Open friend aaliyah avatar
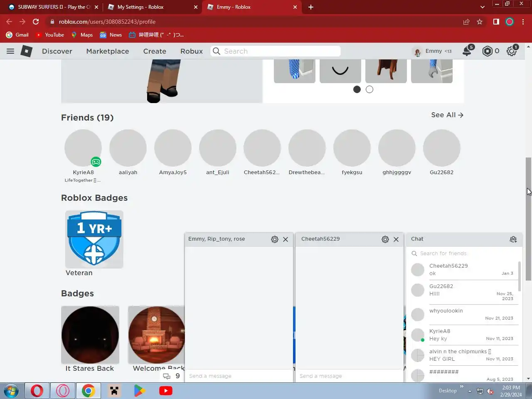The height and width of the screenshot is (399, 532). point(128,148)
